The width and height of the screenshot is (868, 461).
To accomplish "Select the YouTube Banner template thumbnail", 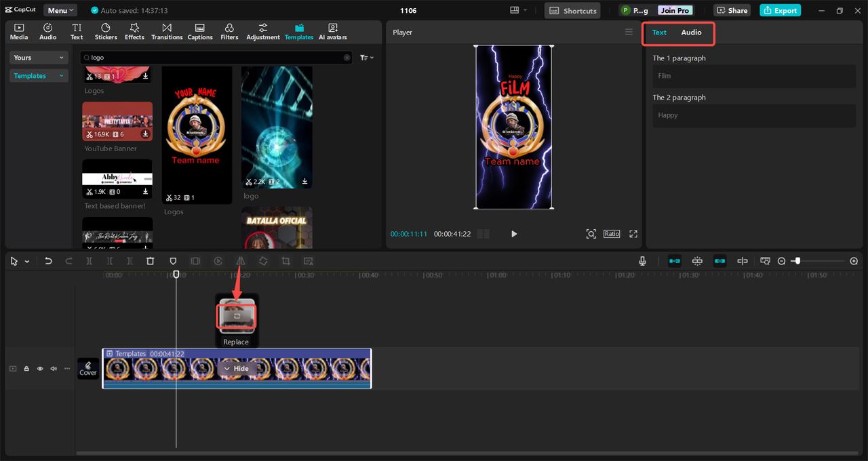I will click(x=117, y=121).
